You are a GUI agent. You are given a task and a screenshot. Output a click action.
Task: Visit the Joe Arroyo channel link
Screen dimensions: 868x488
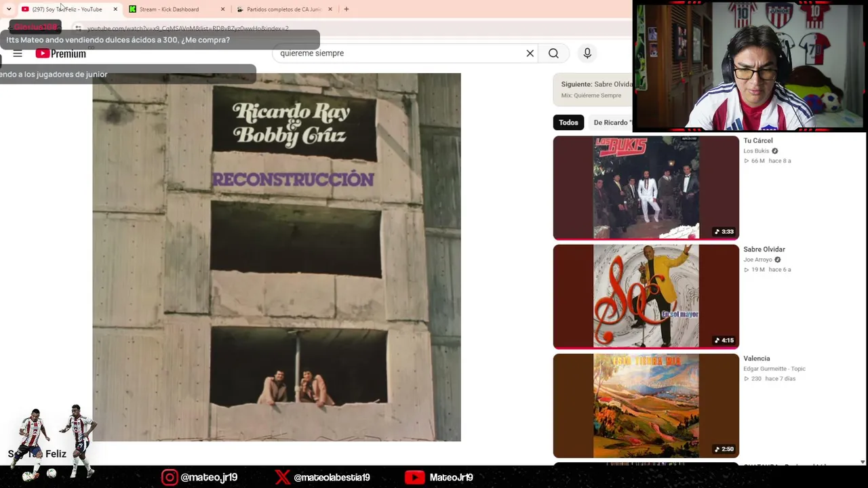(757, 260)
